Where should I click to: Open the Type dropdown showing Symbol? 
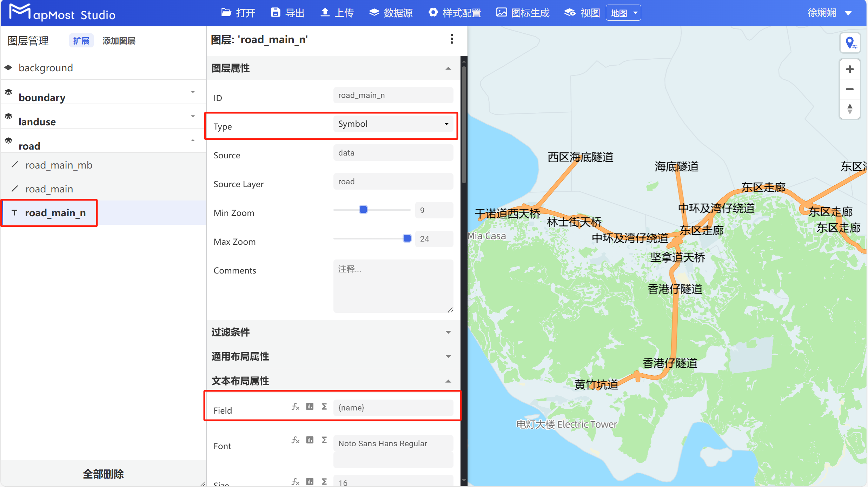(x=393, y=124)
